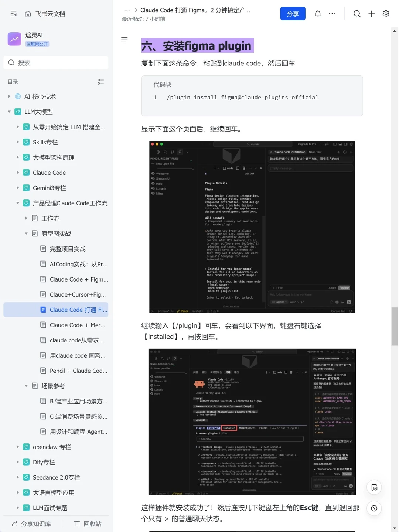
Task: Open the settings gear icon
Action: [386, 14]
